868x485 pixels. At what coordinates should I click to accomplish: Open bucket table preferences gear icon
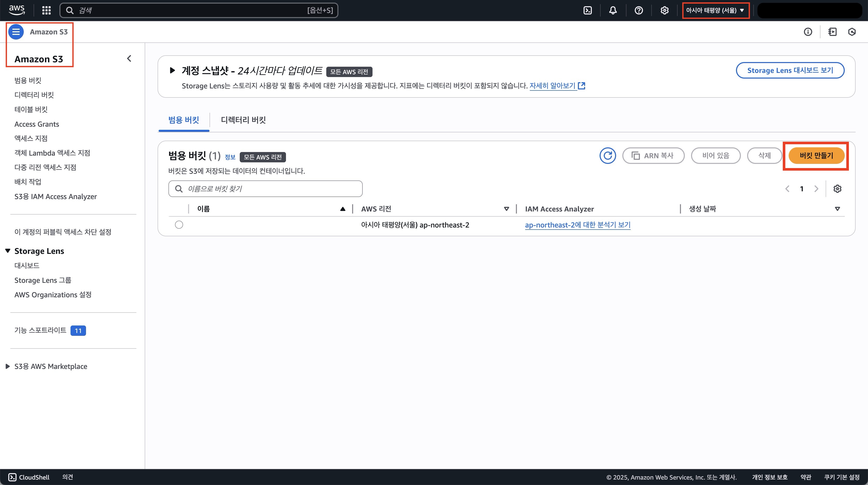click(837, 188)
